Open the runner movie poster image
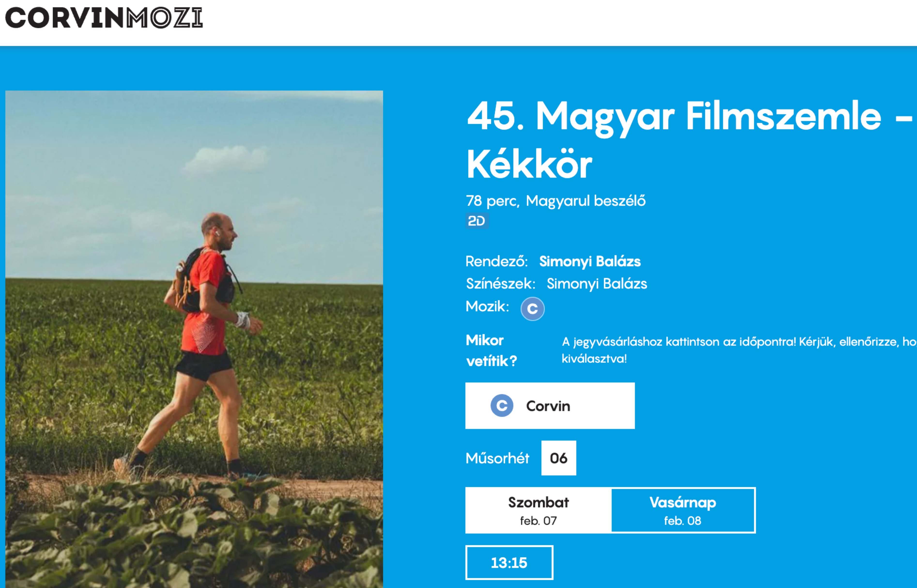917x588 pixels. [194, 339]
